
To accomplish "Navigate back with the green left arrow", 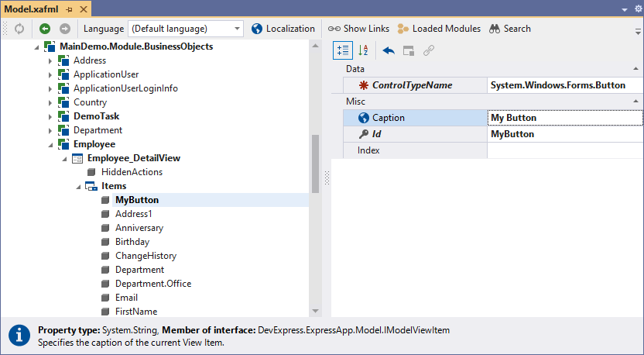I will click(45, 29).
